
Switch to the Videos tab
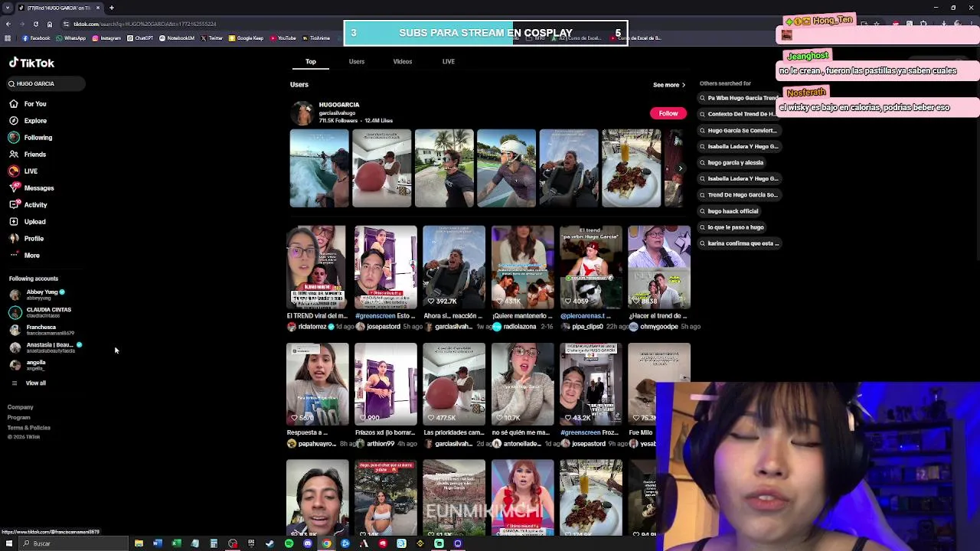(402, 61)
